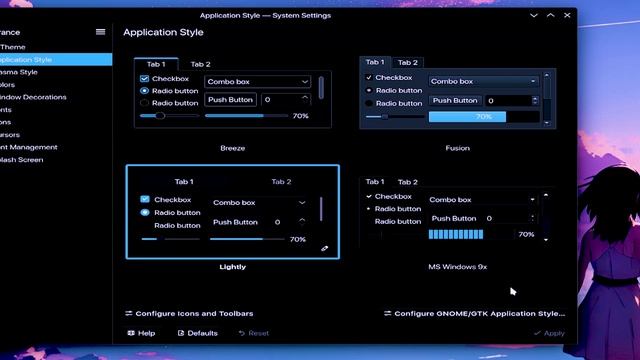Image resolution: width=640 pixels, height=360 pixels.
Task: Open Configure GNOME/GTK Application Style
Action: click(x=474, y=313)
